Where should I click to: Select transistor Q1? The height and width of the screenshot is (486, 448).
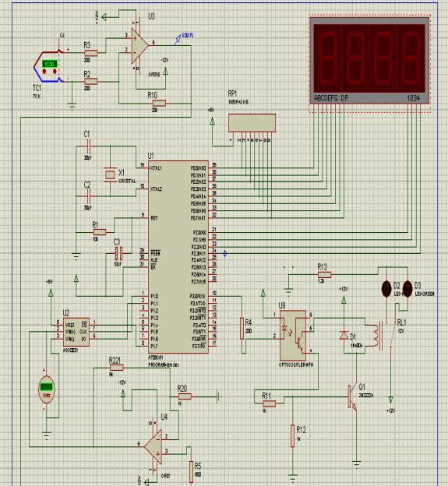[352, 396]
